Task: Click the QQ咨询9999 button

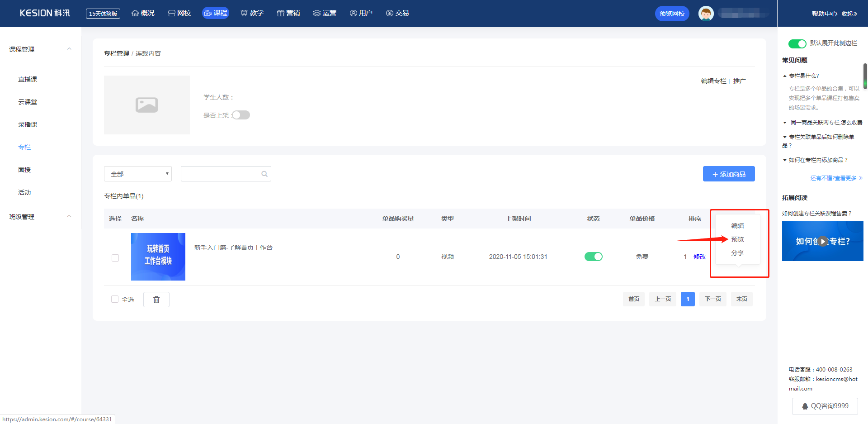Action: 825,406
